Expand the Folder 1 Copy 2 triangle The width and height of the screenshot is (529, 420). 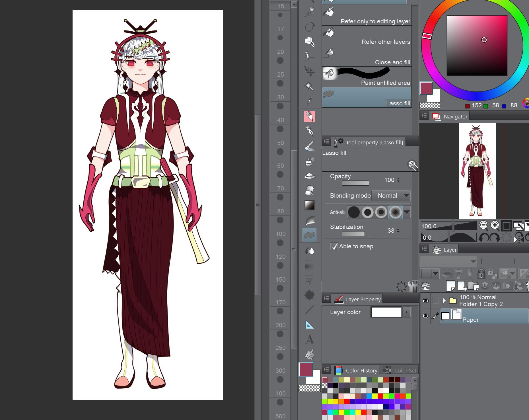tap(444, 300)
